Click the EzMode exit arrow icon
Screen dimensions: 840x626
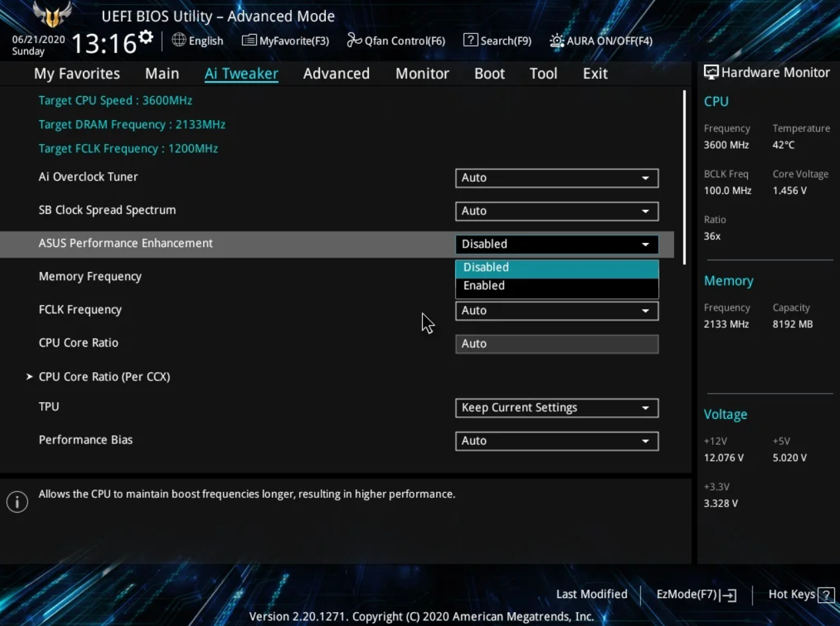click(x=728, y=595)
